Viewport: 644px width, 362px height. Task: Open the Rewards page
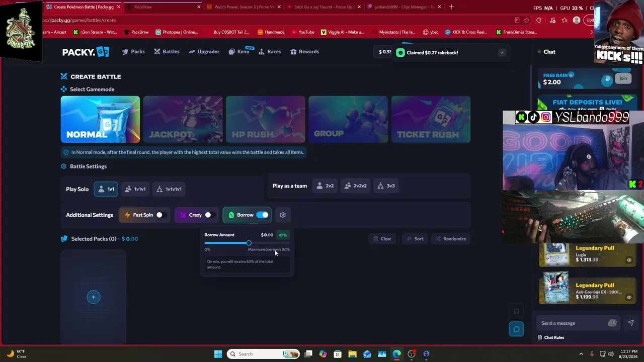point(304,52)
